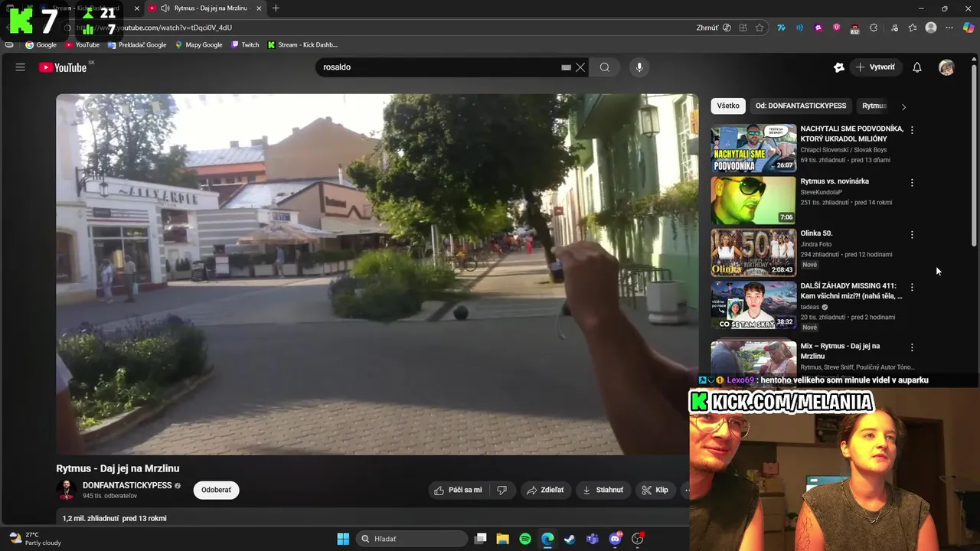Select the Všetko filter chip
Viewport: 980px width, 551px height.
click(728, 106)
